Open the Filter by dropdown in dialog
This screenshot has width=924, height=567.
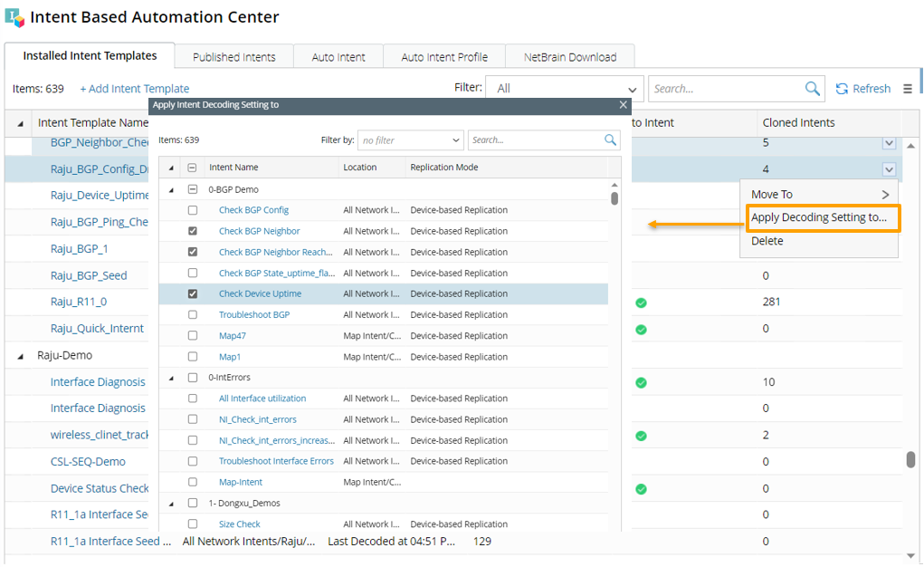tap(411, 140)
